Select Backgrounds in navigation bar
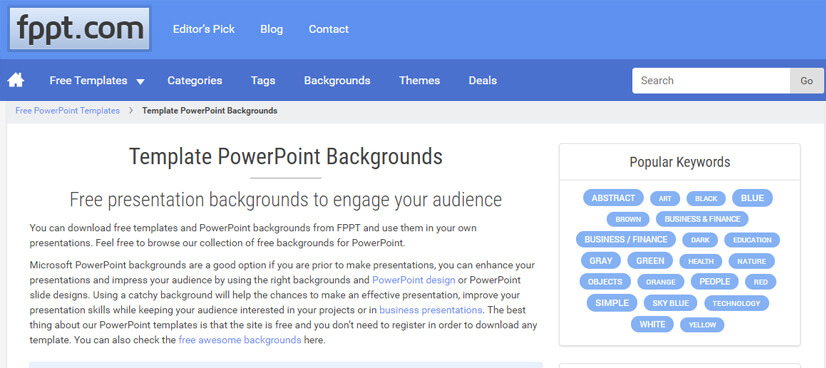This screenshot has width=826, height=368. click(x=337, y=81)
